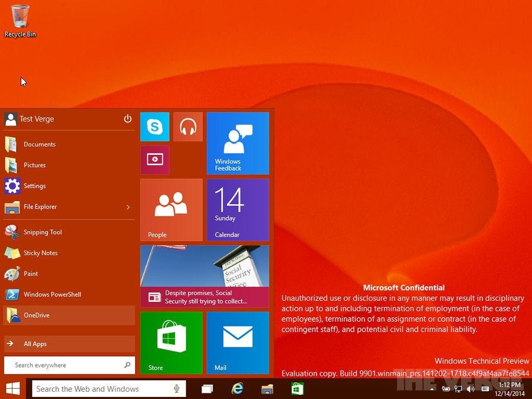Screen dimensions: 532x399
Task: Open the taskbar notifications flyout
Action: [x=485, y=389]
